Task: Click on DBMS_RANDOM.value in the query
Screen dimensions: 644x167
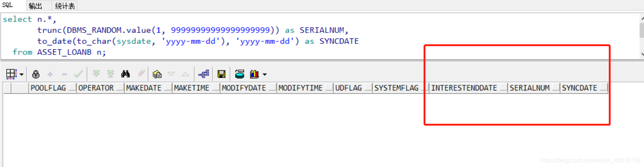Action: coord(109,30)
